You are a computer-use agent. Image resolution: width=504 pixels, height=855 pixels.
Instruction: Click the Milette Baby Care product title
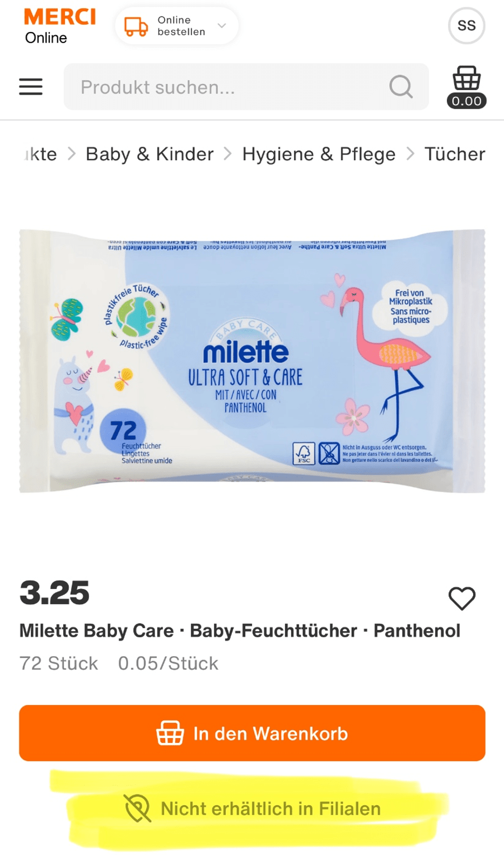coord(240,631)
